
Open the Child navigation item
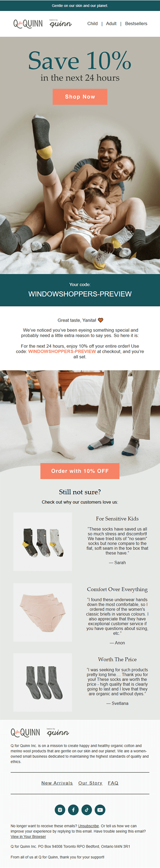pyautogui.click(x=92, y=23)
